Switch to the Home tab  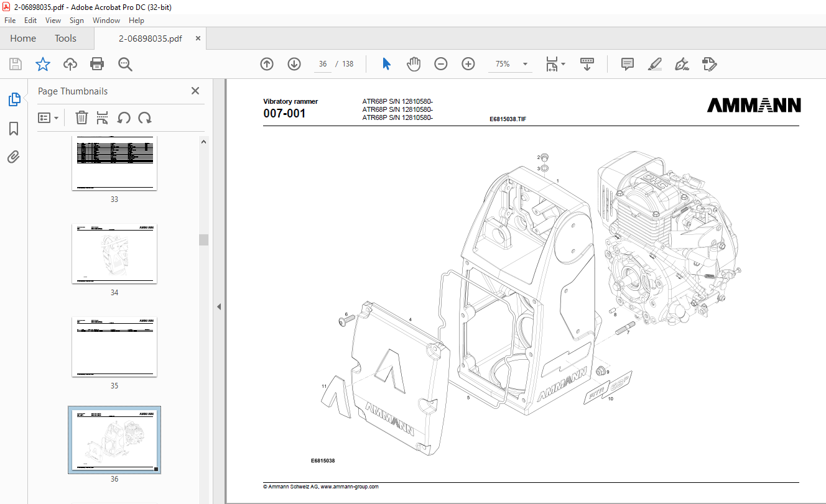[23, 39]
